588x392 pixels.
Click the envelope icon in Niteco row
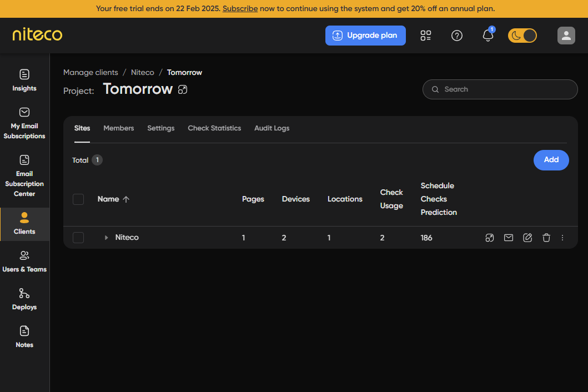(509, 238)
